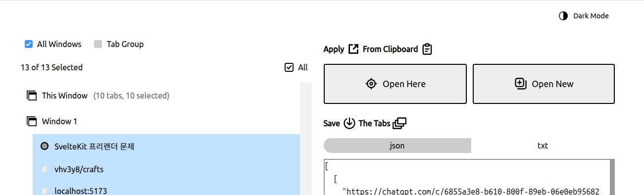
Task: Click the Apply external-link icon
Action: coord(353,49)
